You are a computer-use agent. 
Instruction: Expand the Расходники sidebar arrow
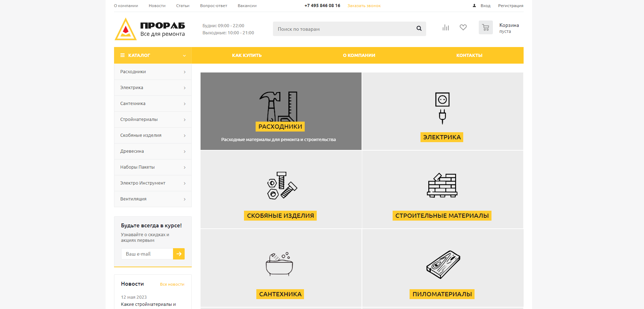[185, 72]
